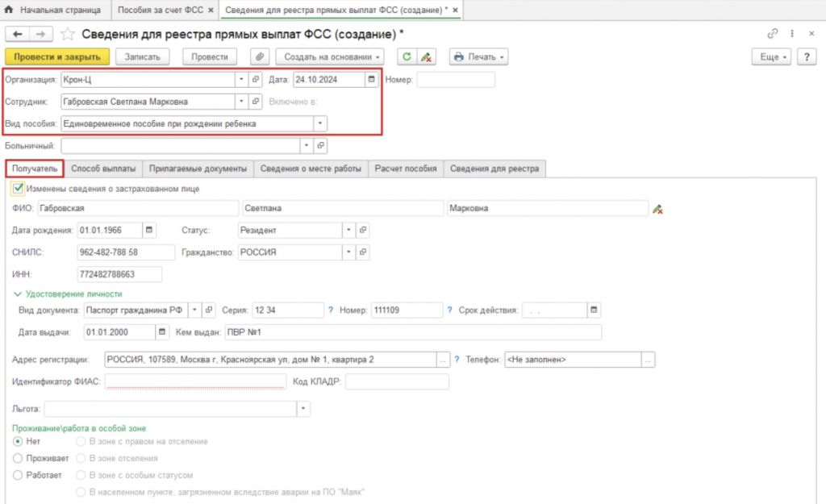The width and height of the screenshot is (826, 504).
Task: Click the edit-name pencil icon after Марковна
Action: tap(657, 209)
